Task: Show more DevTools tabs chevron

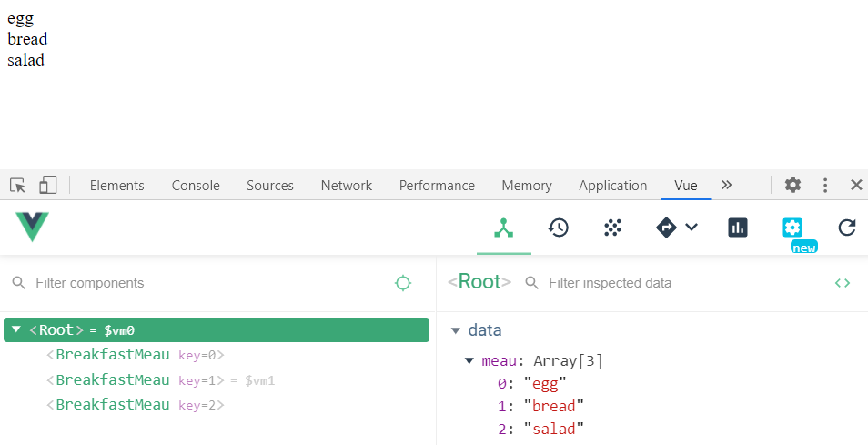Action: pos(726,185)
